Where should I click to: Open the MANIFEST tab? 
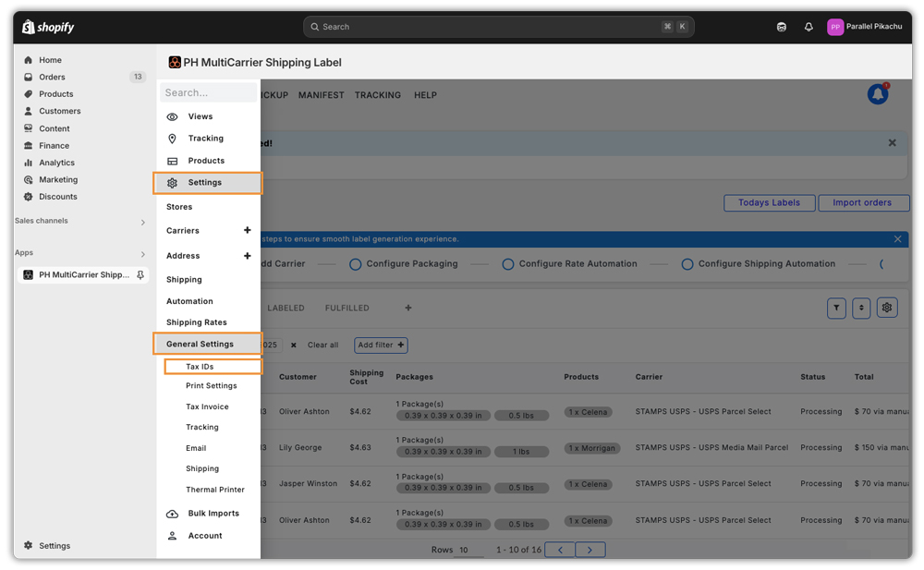click(322, 95)
